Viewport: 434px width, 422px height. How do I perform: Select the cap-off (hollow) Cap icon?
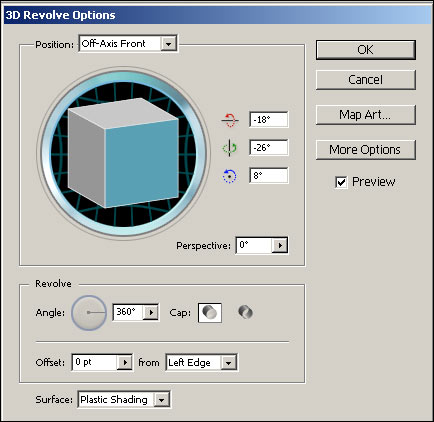coord(246,313)
